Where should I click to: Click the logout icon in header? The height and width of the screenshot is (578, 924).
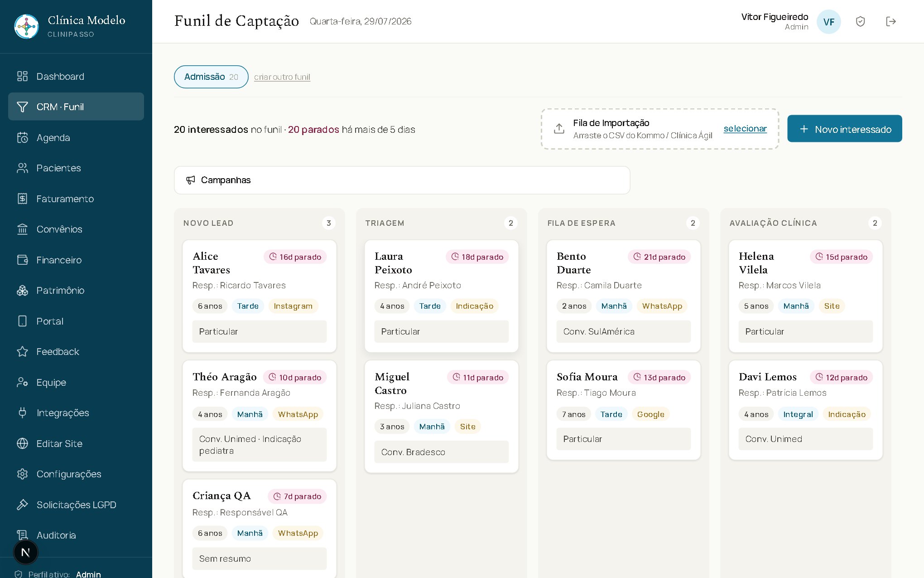[x=890, y=21]
